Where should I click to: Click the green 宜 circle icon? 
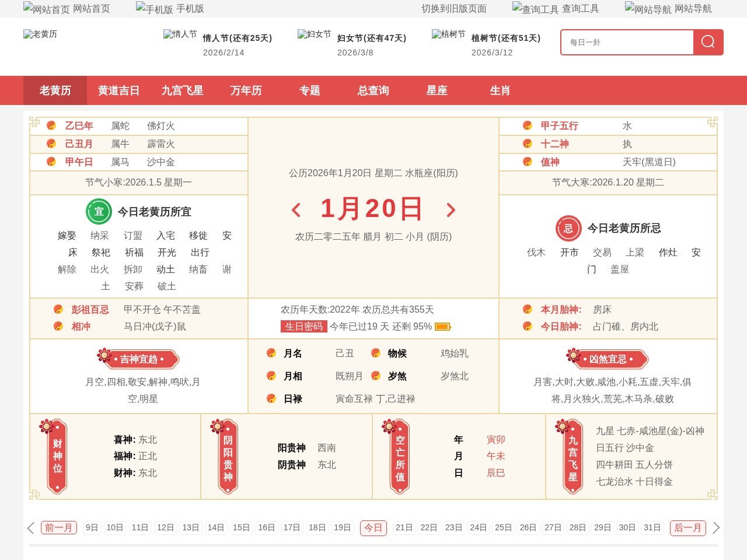pos(99,212)
